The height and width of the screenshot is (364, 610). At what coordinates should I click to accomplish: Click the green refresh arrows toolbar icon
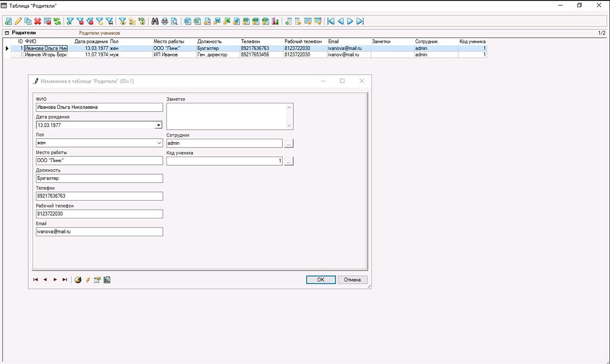[x=57, y=21]
